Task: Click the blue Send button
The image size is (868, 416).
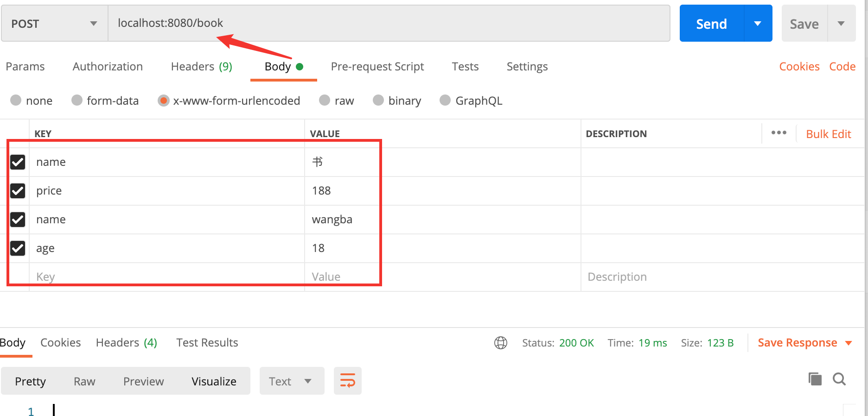Action: click(711, 24)
